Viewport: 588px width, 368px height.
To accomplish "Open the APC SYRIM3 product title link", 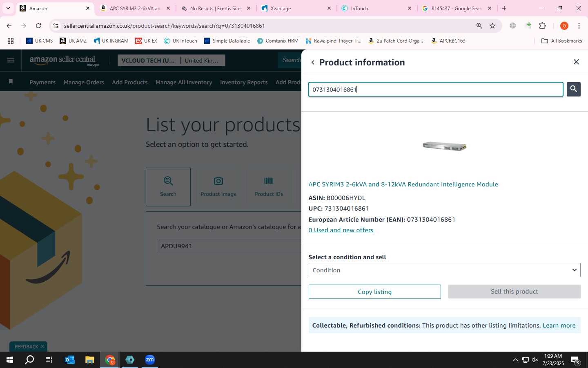I will click(403, 184).
